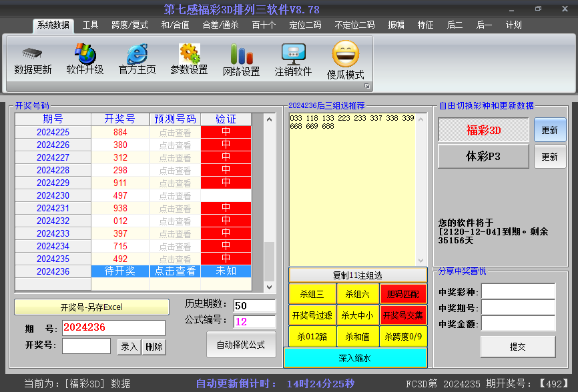Click 点击查看 in row 2024236
The height and width of the screenshot is (392, 578).
pyautogui.click(x=175, y=271)
